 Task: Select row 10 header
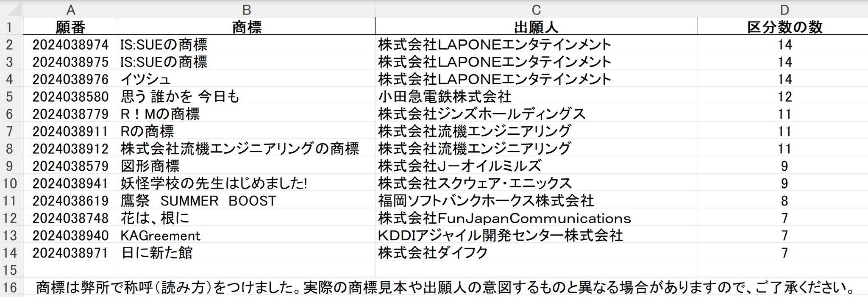[x=11, y=183]
